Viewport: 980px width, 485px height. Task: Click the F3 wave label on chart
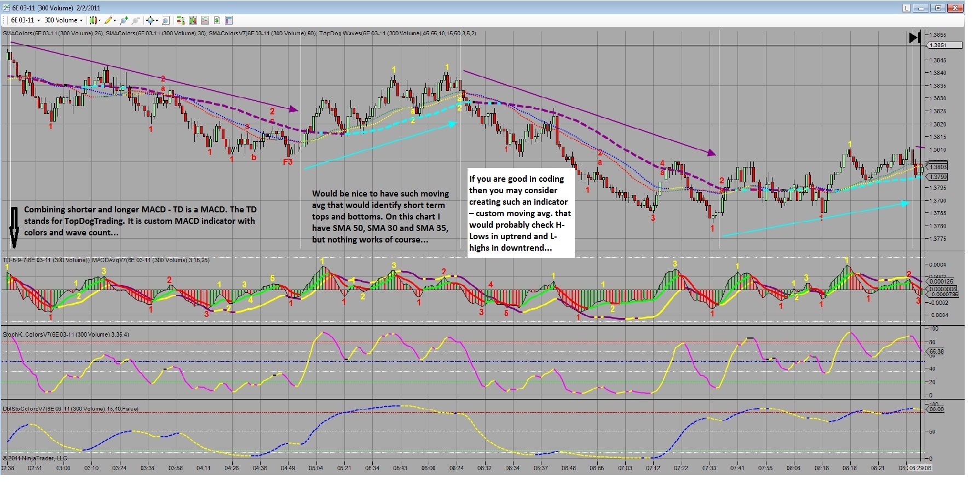pos(287,161)
